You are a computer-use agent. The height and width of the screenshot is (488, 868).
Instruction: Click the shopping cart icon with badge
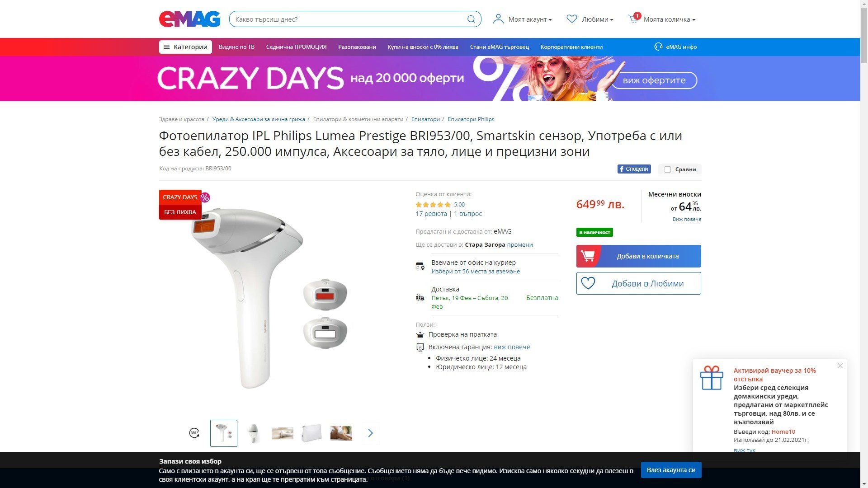coord(634,19)
